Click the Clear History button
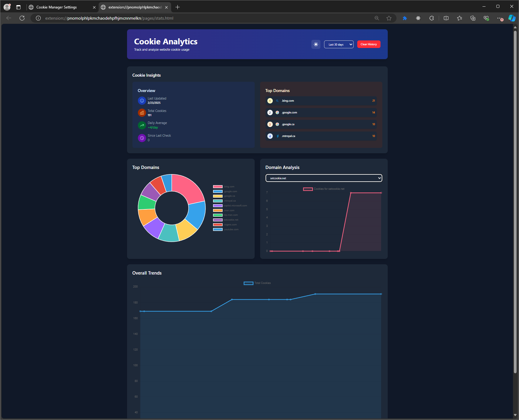Viewport: 519px width, 420px height. (x=368, y=44)
